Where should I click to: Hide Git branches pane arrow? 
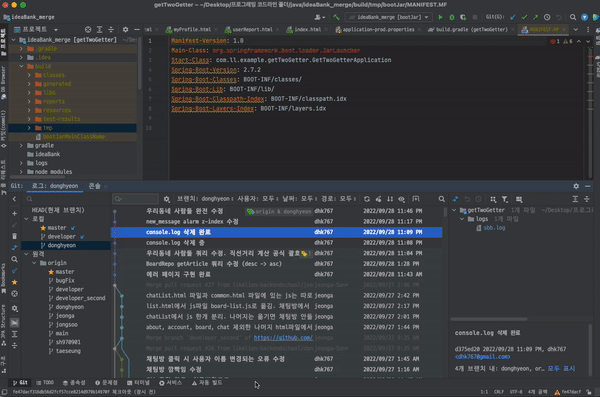(14, 199)
